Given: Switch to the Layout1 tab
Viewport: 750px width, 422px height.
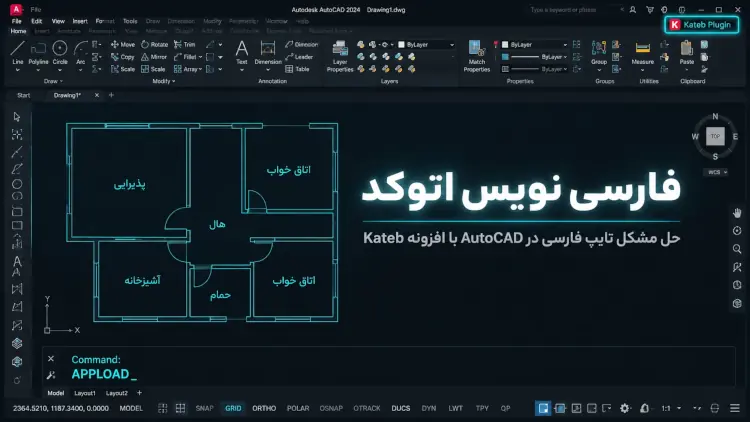Looking at the screenshot, I should pos(85,393).
